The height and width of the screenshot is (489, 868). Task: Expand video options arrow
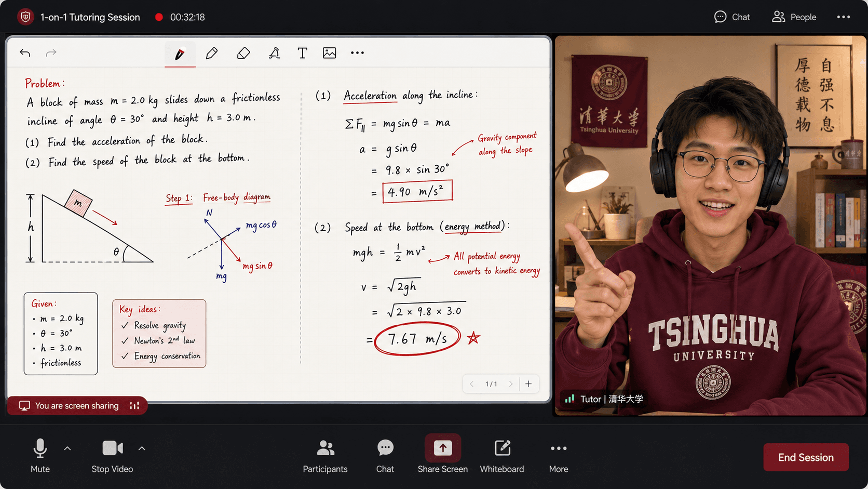(x=142, y=448)
